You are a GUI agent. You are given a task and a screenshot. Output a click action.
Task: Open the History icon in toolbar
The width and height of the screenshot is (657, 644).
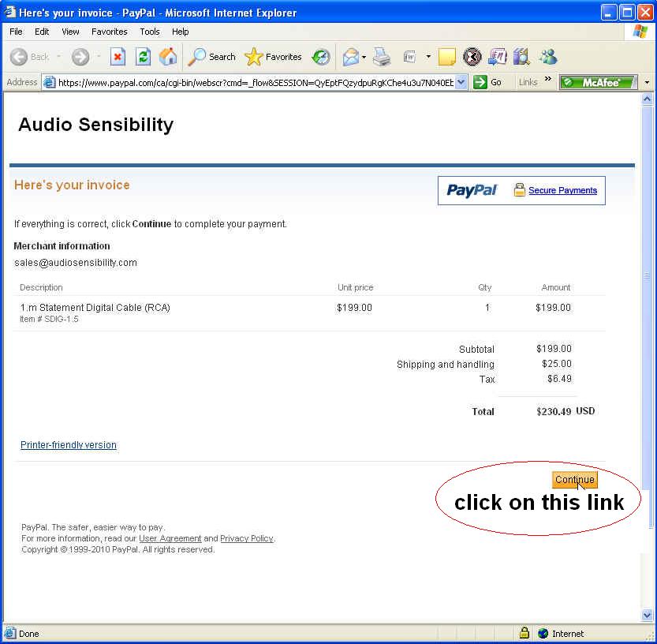(321, 57)
